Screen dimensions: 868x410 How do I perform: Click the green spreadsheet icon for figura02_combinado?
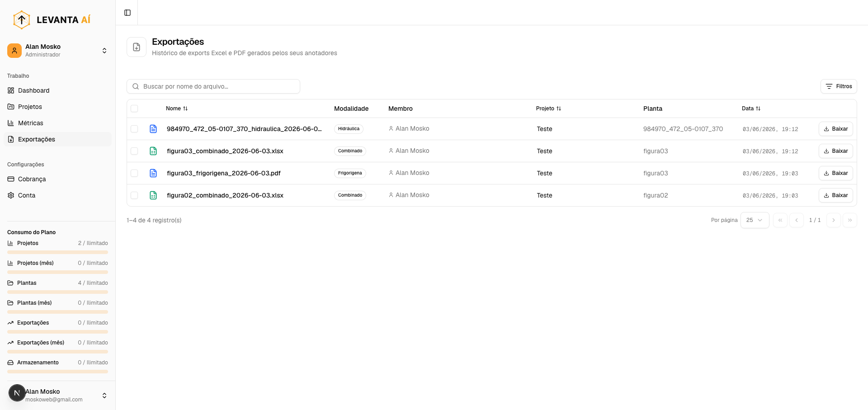tap(153, 195)
